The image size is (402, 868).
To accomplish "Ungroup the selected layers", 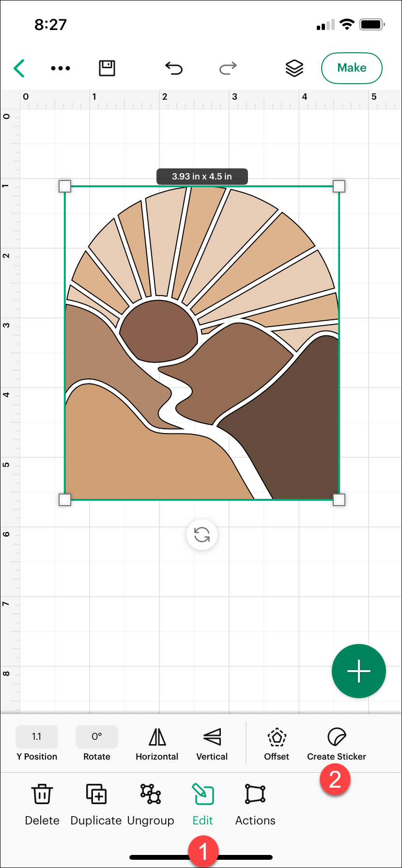I will pos(151,804).
